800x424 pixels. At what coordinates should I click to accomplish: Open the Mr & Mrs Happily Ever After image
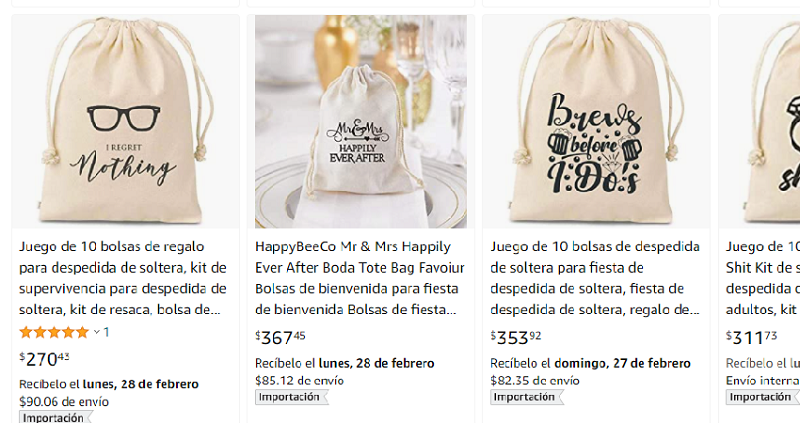[x=361, y=121]
